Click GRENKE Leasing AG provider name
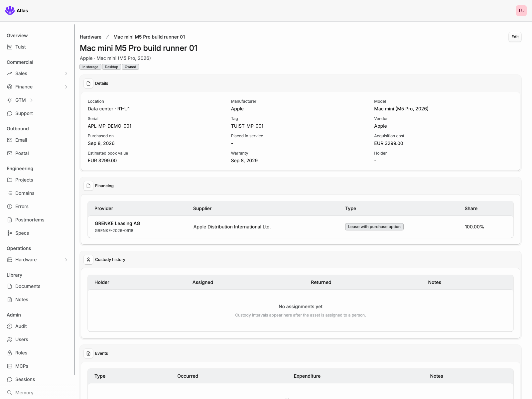This screenshot has width=532, height=399. click(x=117, y=223)
